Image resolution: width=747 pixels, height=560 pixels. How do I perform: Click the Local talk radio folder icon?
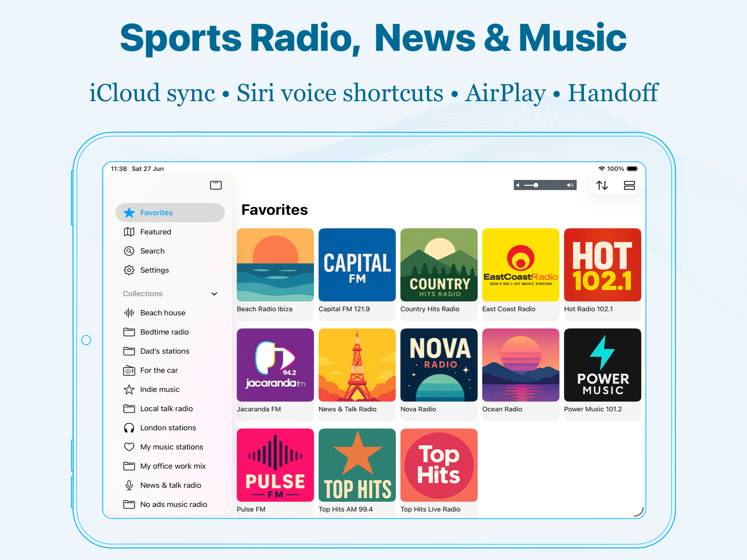pyautogui.click(x=129, y=409)
